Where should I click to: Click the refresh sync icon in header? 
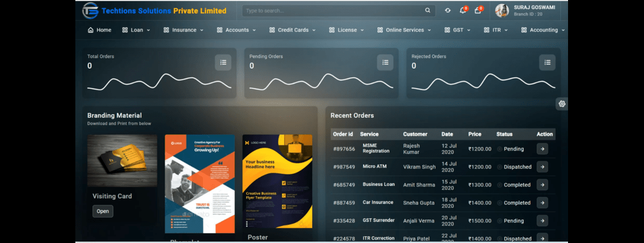point(448,10)
